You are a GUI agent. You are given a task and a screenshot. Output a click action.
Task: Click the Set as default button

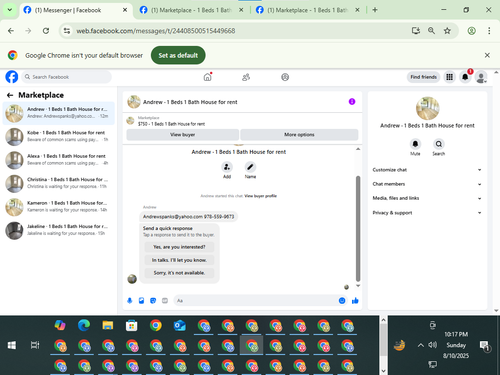[178, 55]
